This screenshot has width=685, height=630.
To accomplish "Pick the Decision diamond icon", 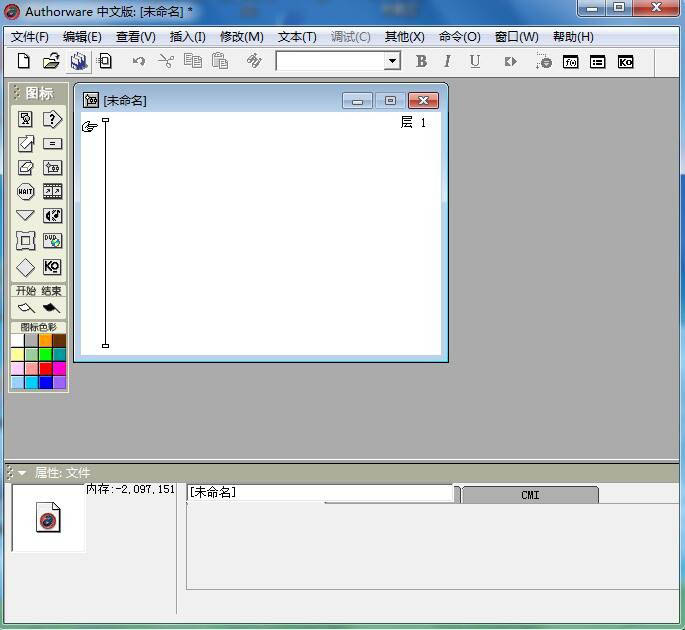I will click(26, 267).
